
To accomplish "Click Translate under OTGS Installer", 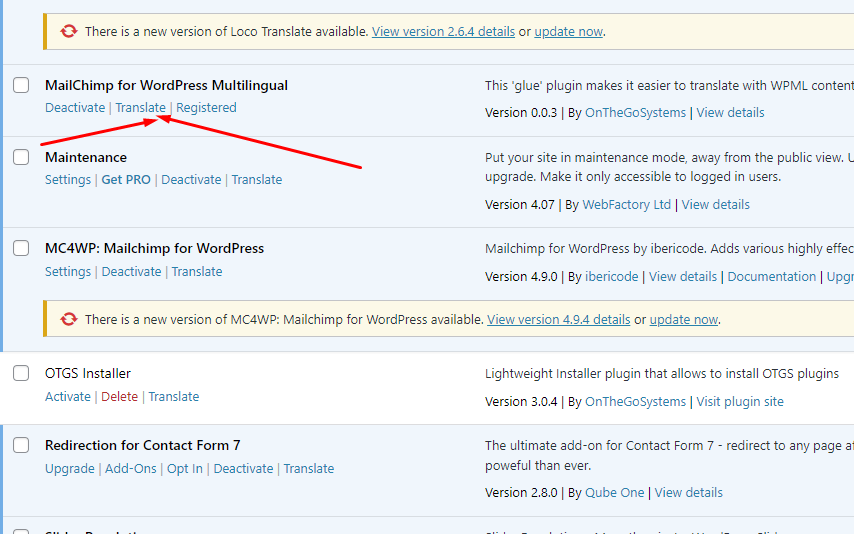I will (174, 397).
